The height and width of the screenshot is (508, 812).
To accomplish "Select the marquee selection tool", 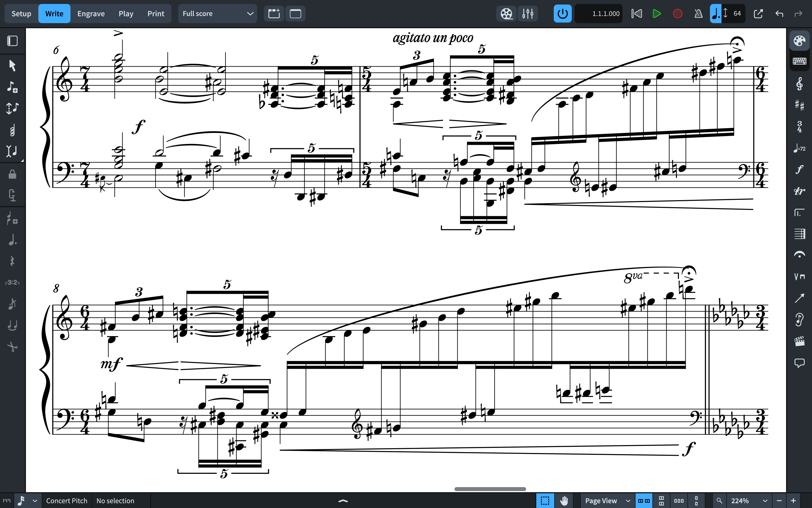I will point(545,501).
